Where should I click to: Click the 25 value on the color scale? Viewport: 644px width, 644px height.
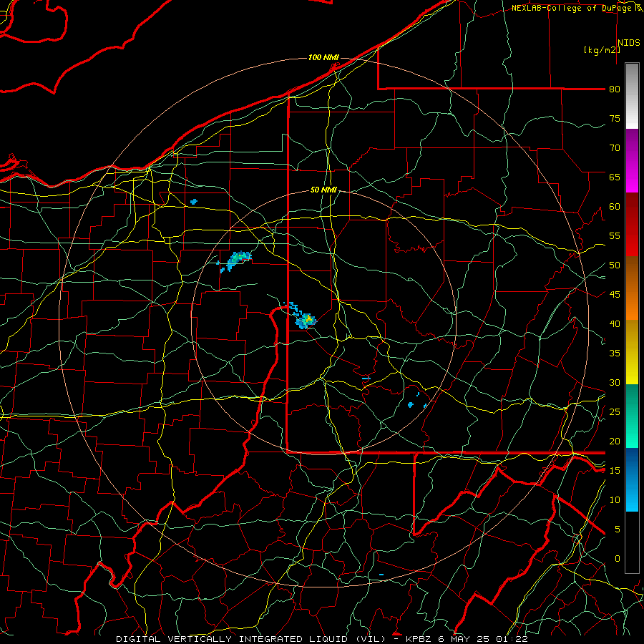pos(615,412)
